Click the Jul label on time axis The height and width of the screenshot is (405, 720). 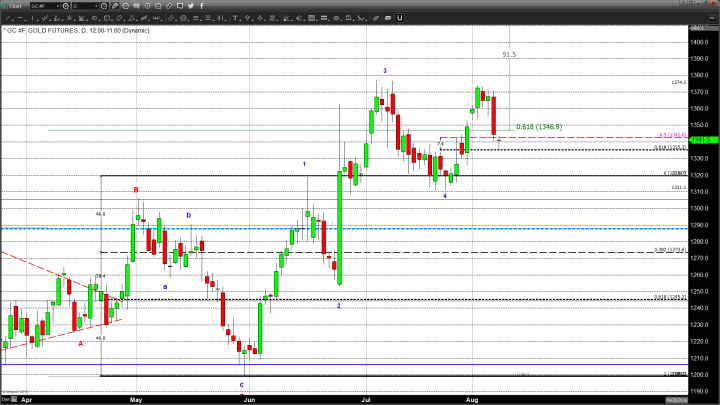(x=365, y=400)
